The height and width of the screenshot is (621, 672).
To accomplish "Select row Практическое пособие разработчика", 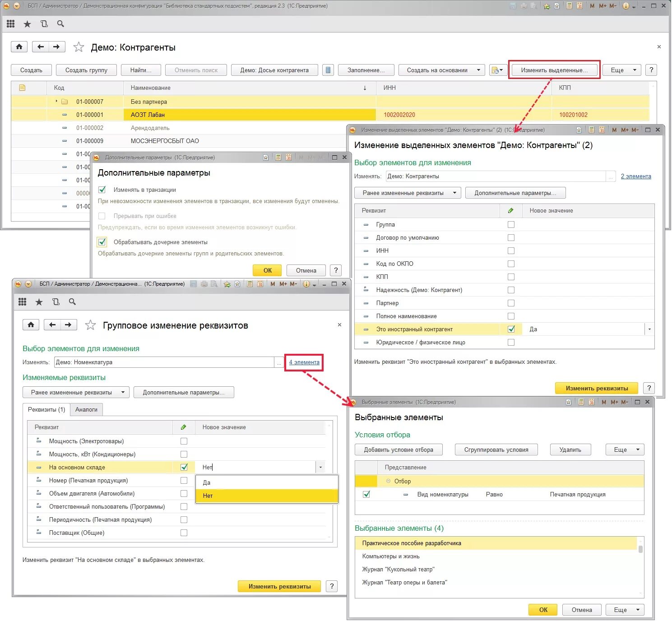I will coord(496,543).
